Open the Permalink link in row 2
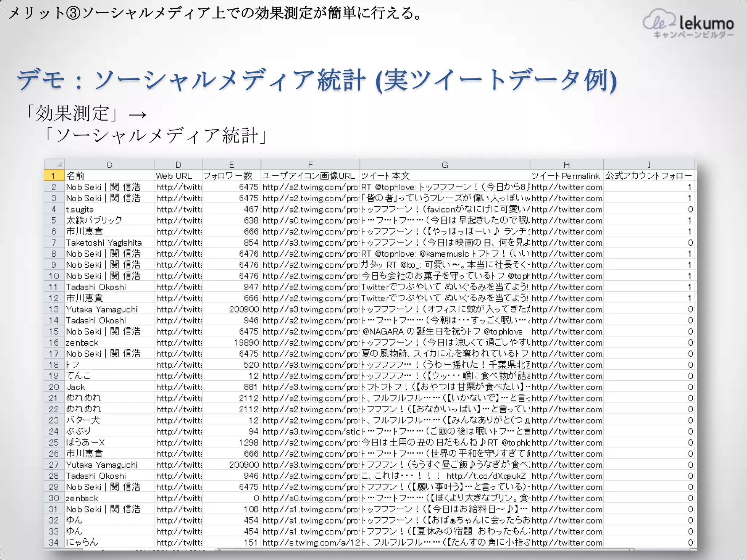Screen dimensions: 747x560 (566, 187)
